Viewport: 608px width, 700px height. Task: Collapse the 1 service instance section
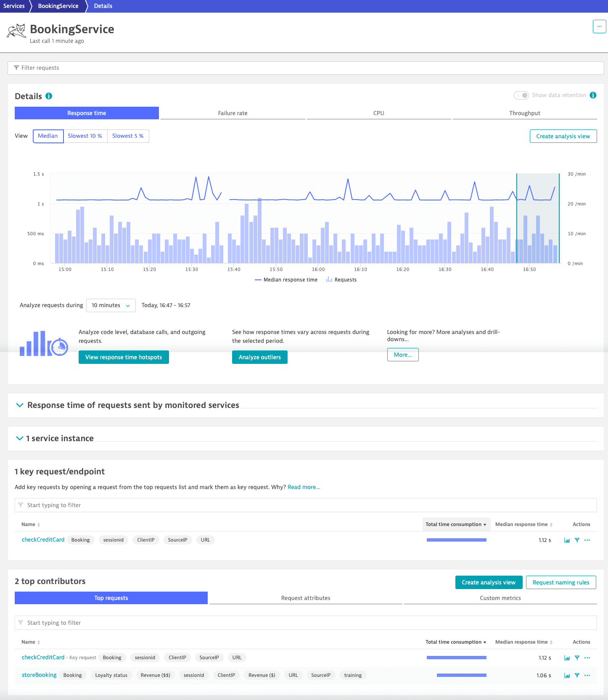pos(19,438)
